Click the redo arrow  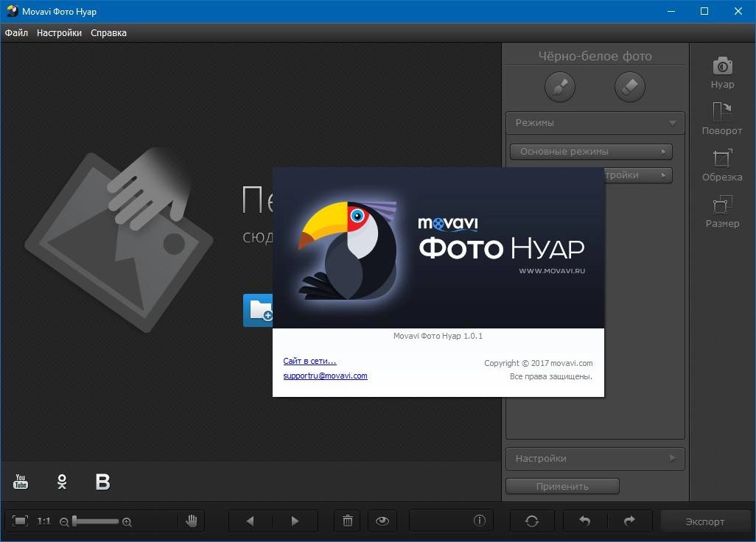tap(630, 521)
